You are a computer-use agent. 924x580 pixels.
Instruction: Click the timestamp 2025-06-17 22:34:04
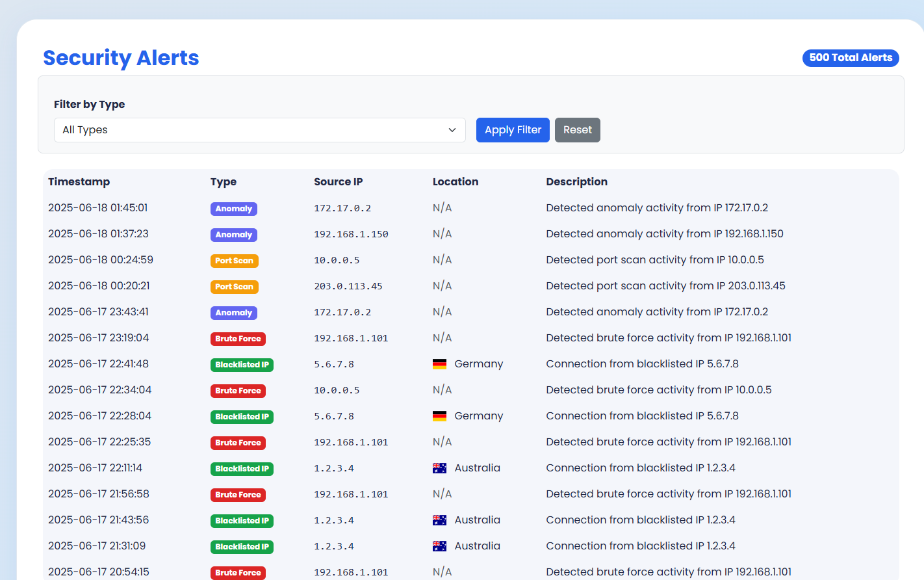(100, 390)
